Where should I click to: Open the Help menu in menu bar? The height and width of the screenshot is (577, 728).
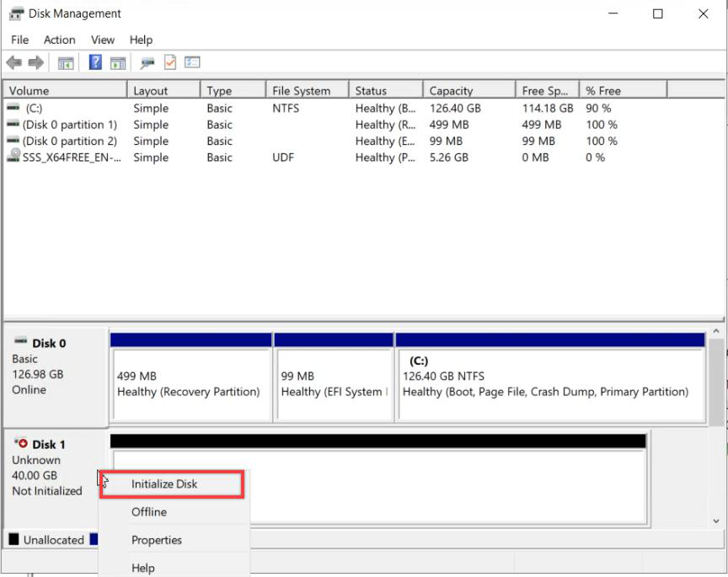(142, 40)
